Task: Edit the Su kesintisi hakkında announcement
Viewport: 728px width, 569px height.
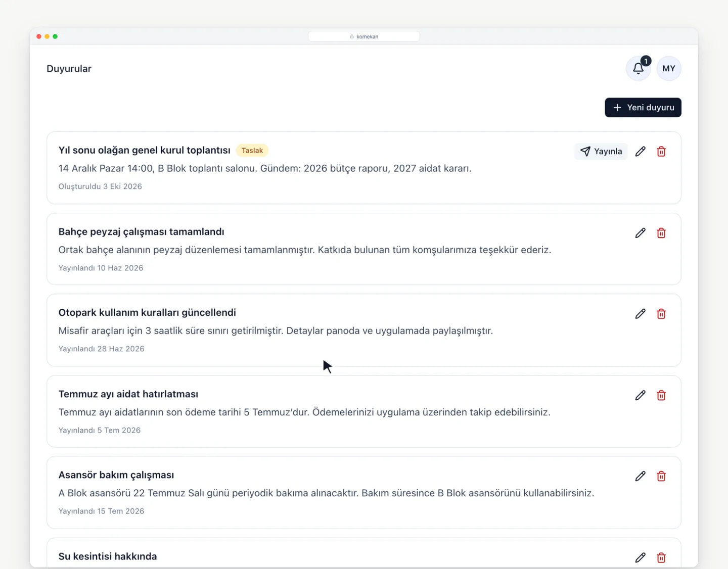Action: (641, 557)
